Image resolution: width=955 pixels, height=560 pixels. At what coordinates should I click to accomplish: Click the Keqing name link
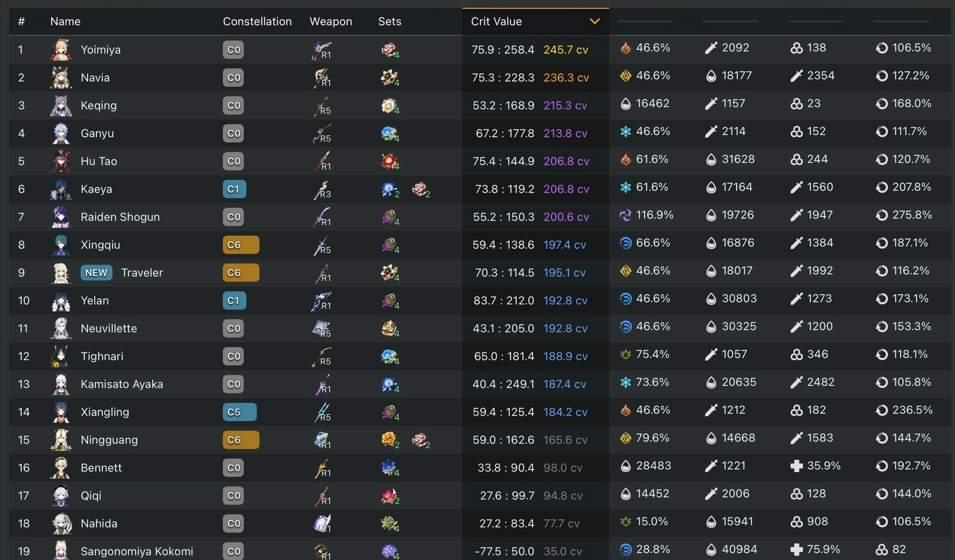99,105
